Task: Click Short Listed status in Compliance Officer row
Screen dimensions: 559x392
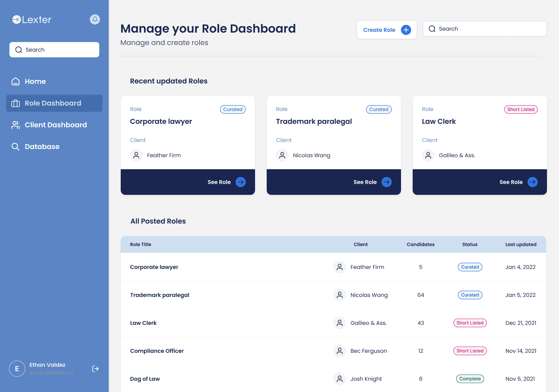Action: point(470,351)
